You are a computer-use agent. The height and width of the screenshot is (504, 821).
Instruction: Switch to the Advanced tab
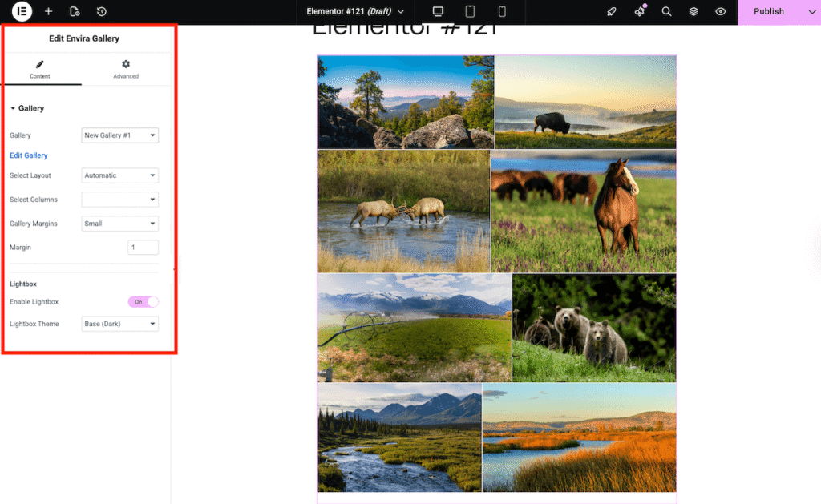click(125, 69)
